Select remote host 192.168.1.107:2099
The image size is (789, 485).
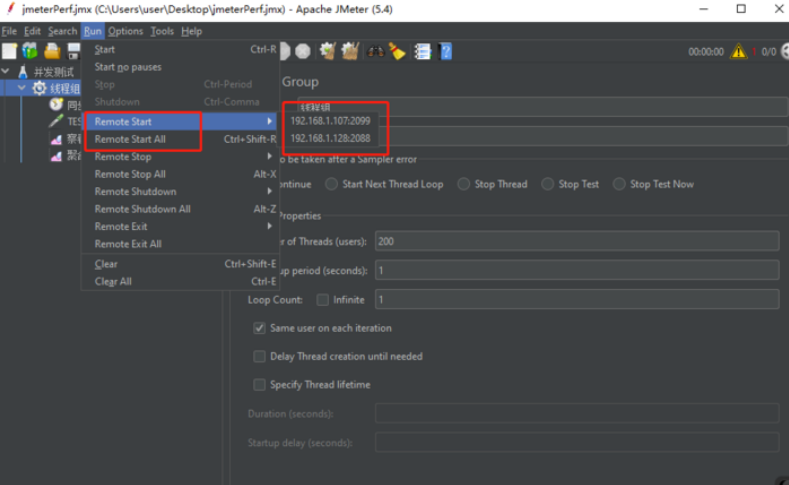tap(331, 121)
